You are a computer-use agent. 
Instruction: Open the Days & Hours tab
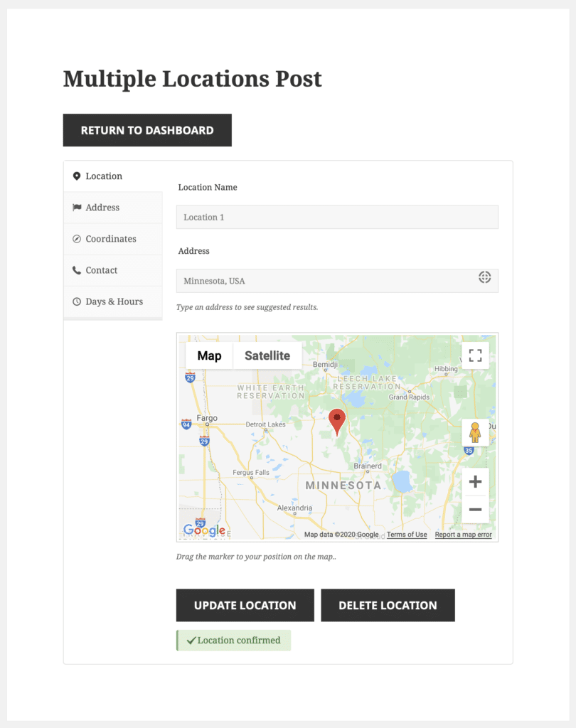112,301
